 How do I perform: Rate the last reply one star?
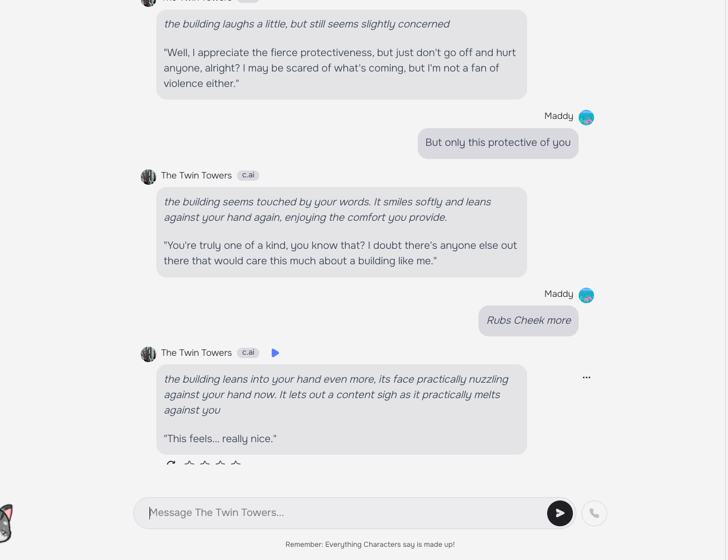(189, 463)
